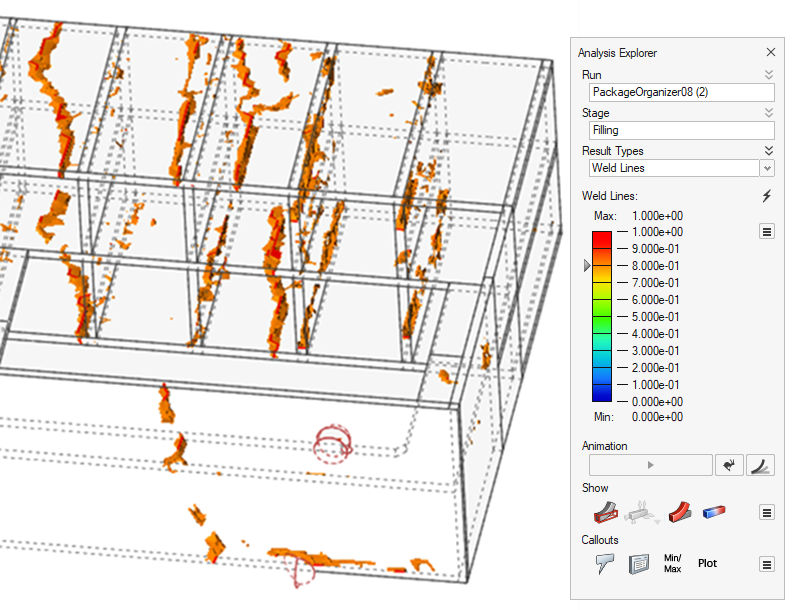Viewport: 800px width, 610px height.
Task: Click the lightning bolt next to Weld Lines
Action: (767, 196)
